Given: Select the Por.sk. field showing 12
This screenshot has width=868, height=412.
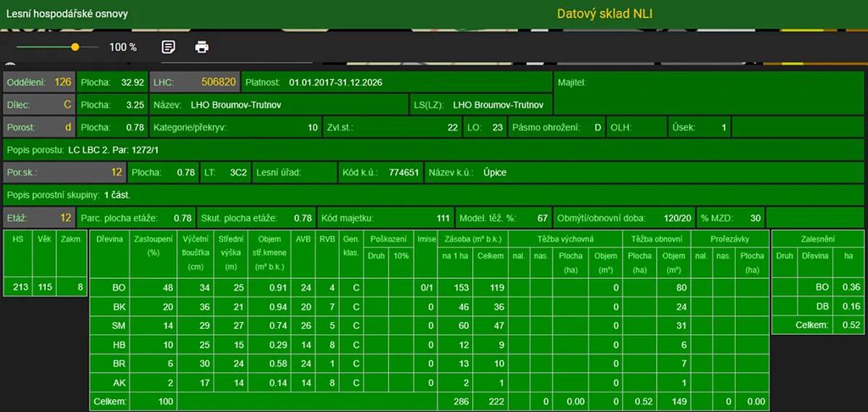Looking at the screenshot, I should coord(64,172).
